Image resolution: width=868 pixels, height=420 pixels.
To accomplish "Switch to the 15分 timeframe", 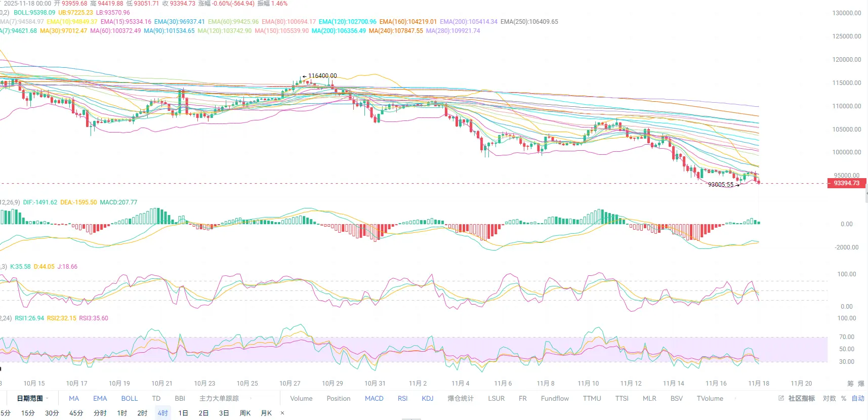I will (x=28, y=413).
